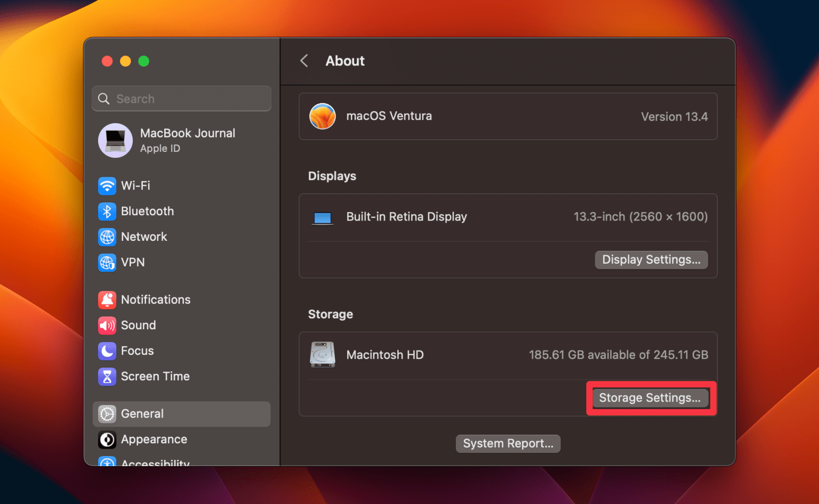Click the macOS Ventura logo icon

(x=323, y=116)
